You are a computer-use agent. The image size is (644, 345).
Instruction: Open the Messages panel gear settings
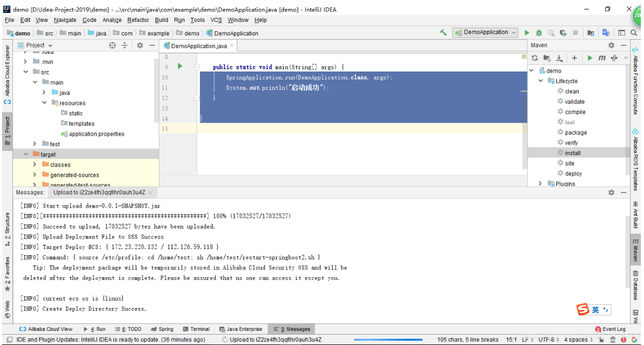pos(611,193)
